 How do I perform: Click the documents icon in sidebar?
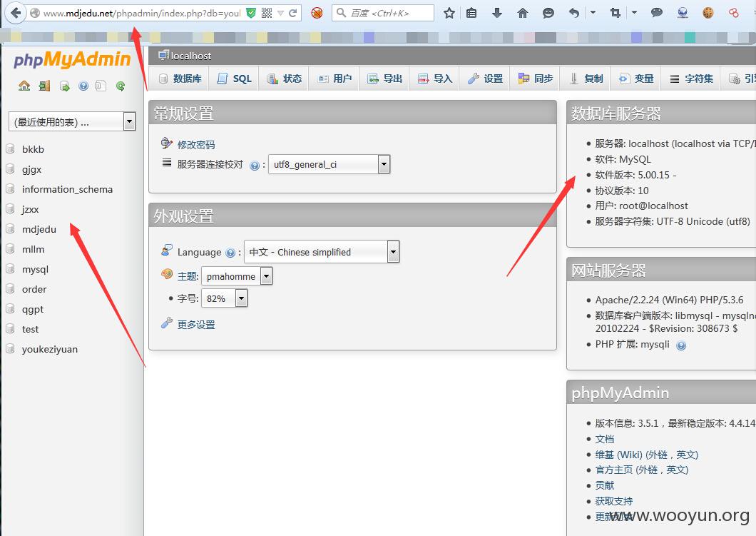pos(101,86)
